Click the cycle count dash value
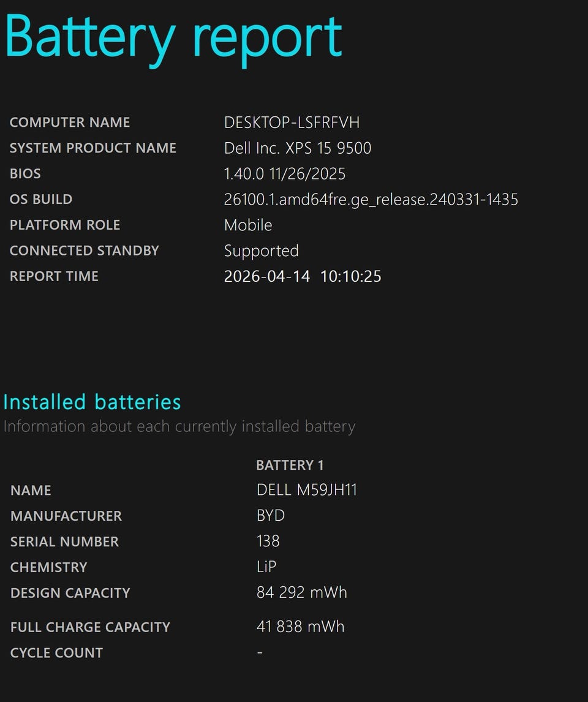Screen dimensions: 588x702 260,652
